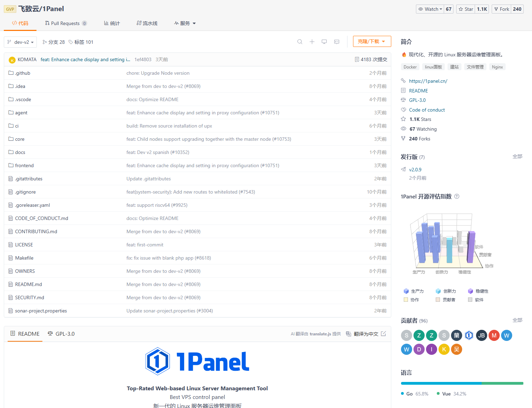Click the Fork button
Viewport: 532px width, 408px height.
tap(501, 9)
